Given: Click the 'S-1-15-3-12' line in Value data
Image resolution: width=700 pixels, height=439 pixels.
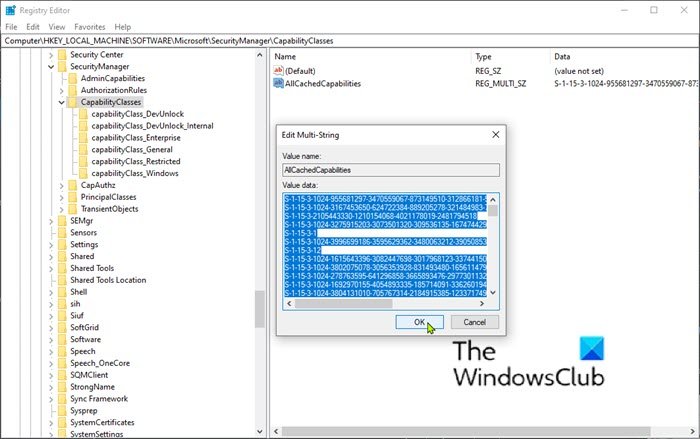Looking at the screenshot, I should pos(303,250).
